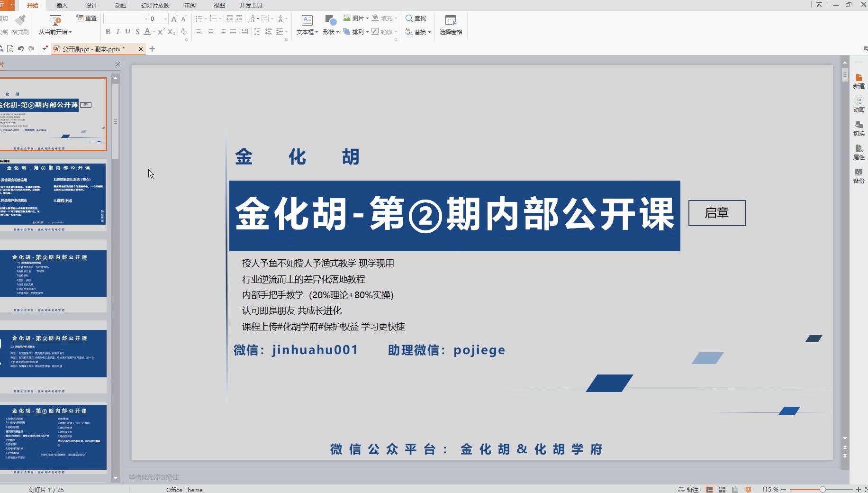
Task: Align text right
Action: [222, 32]
